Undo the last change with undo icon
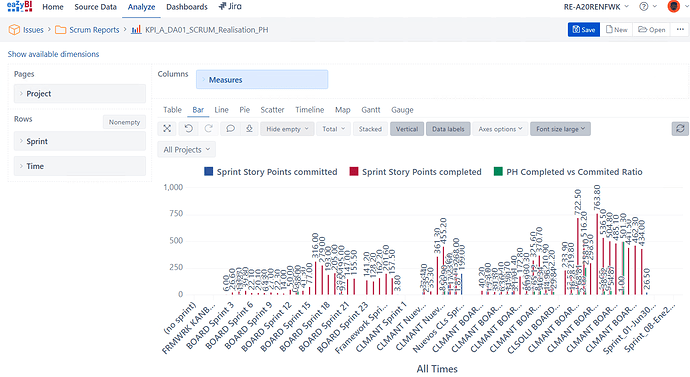This screenshot has height=377, width=690. (188, 129)
